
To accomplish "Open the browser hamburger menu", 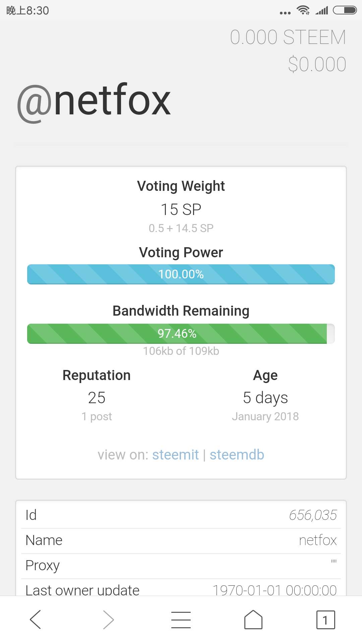I will [x=181, y=620].
